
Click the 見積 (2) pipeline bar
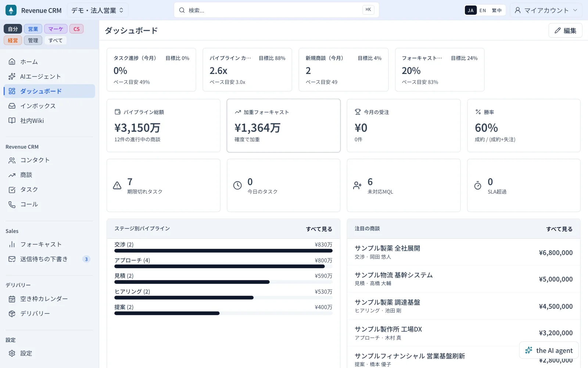click(223, 282)
